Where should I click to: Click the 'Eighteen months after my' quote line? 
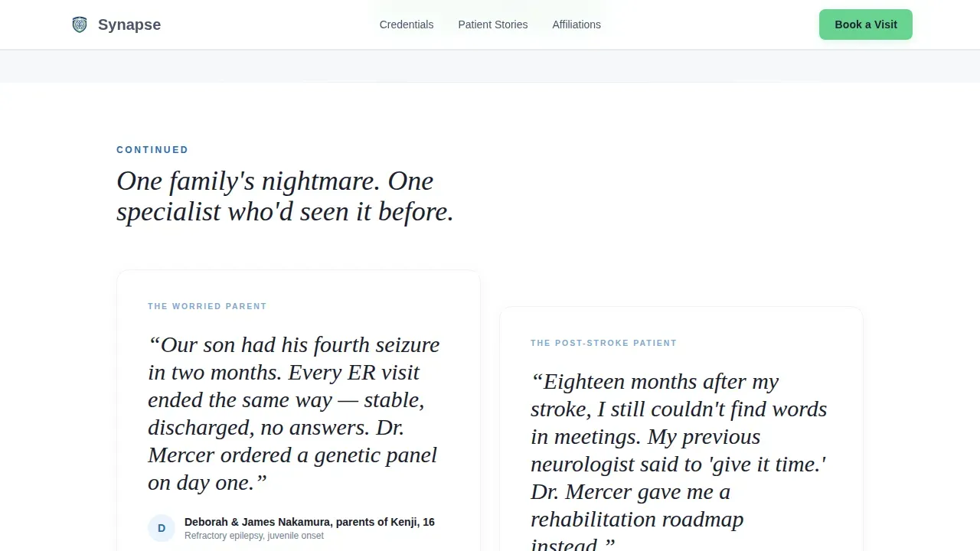coord(655,381)
